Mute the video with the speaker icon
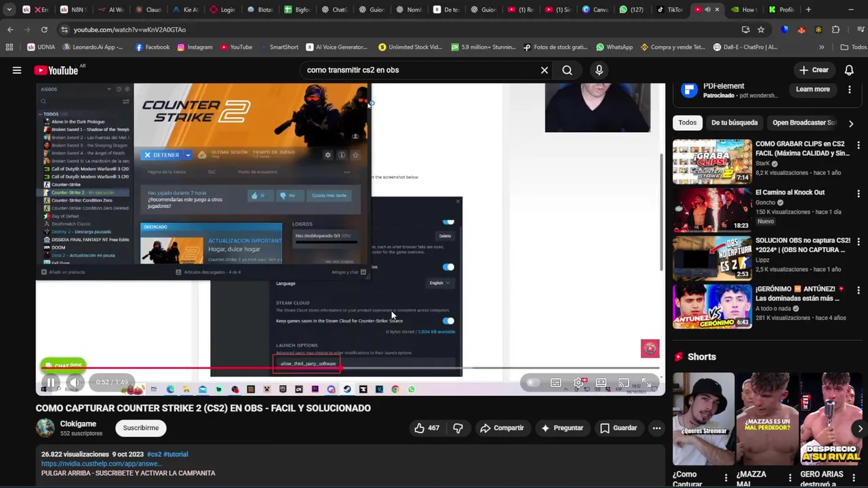The image size is (868, 488). click(x=75, y=382)
